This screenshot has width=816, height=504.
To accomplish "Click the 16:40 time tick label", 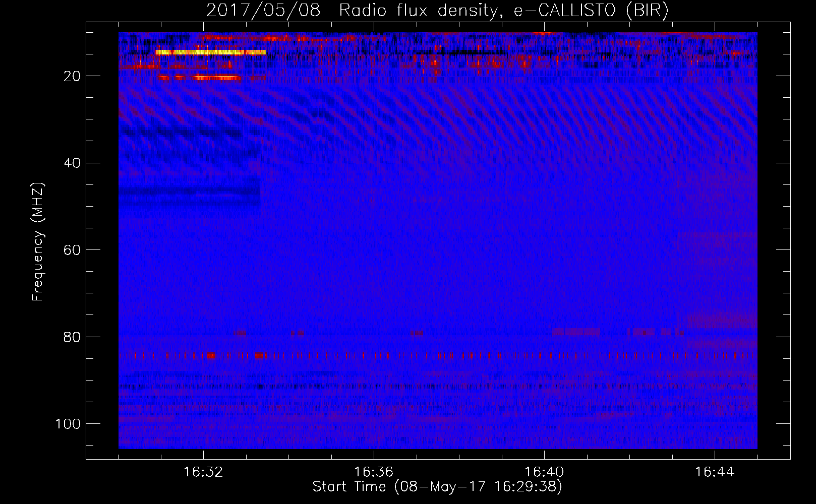I will point(544,472).
